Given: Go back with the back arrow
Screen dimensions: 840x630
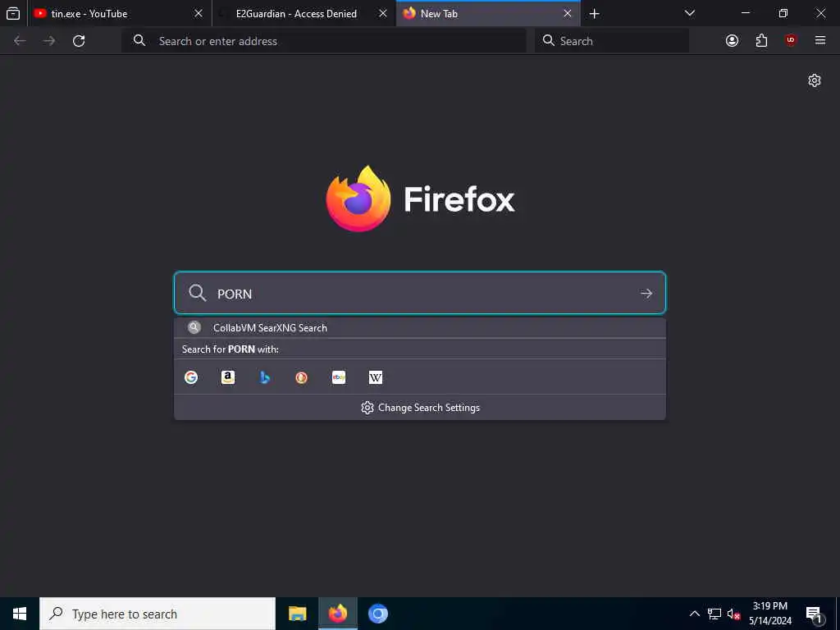Looking at the screenshot, I should pos(20,41).
